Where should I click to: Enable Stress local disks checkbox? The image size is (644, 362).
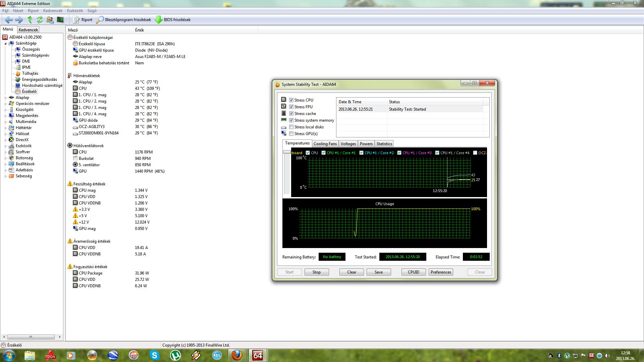[291, 127]
